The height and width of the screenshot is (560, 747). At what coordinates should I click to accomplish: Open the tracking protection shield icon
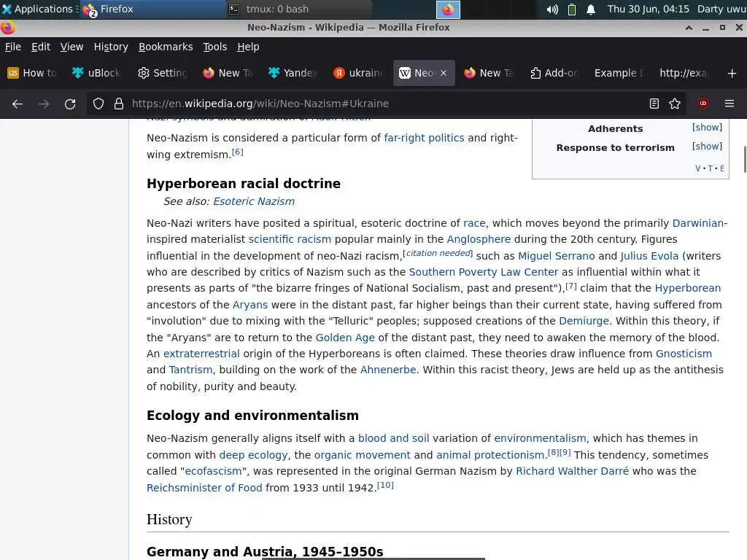[98, 104]
